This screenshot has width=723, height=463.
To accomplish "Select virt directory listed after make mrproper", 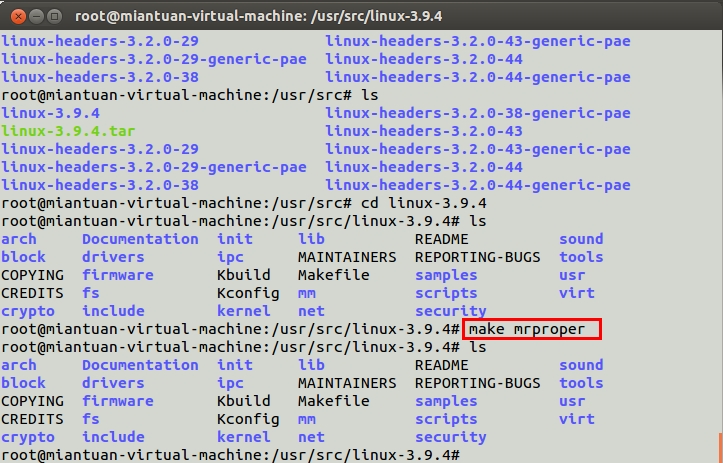I will 576,419.
